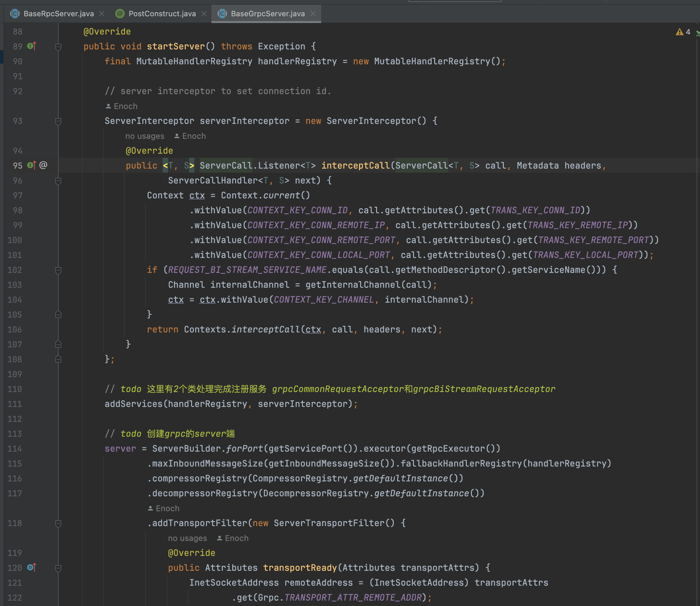The width and height of the screenshot is (700, 606).
Task: Click MutableHandlerRegistry type on line 90
Action: [x=194, y=61]
